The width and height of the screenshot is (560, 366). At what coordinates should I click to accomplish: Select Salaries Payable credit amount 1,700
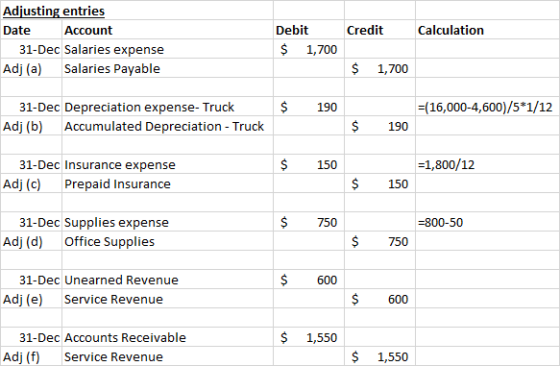[x=380, y=69]
